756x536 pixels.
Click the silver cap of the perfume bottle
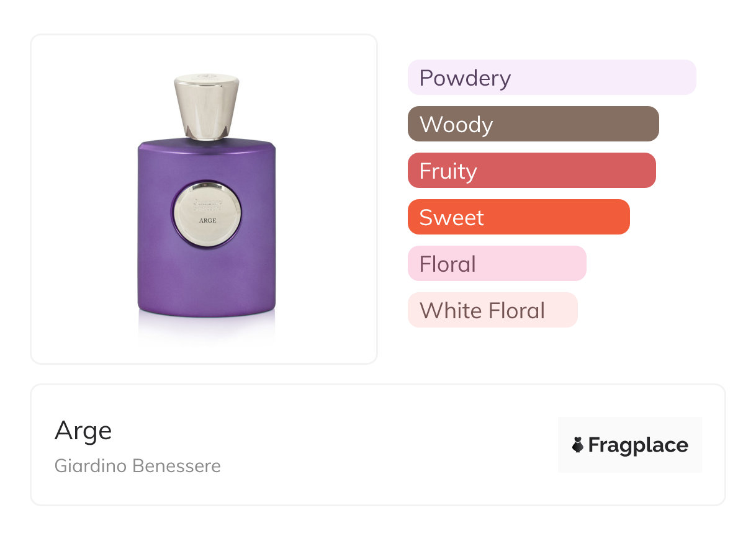click(x=207, y=107)
